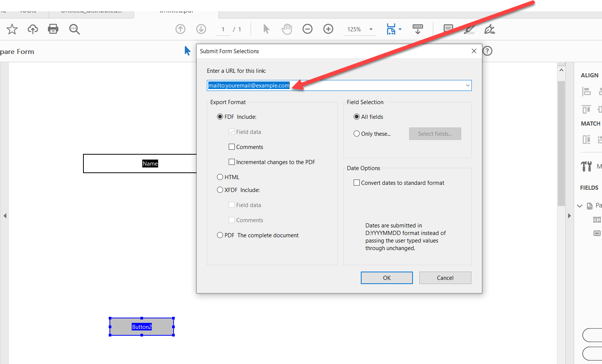Click the fit page width icon
The image size is (602, 364).
coord(391,29)
